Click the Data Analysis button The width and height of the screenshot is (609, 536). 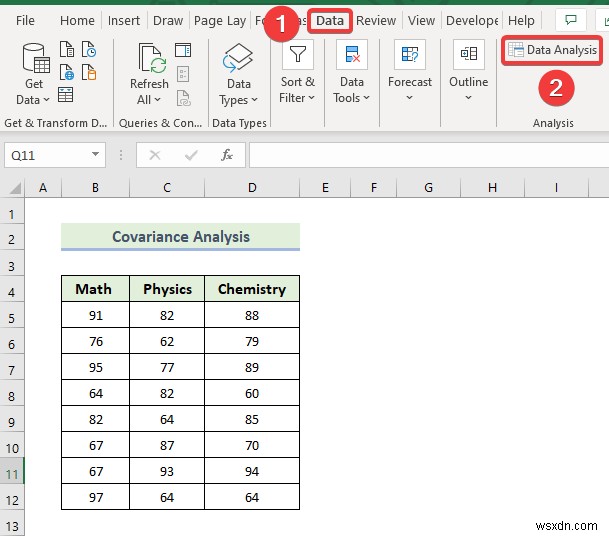pyautogui.click(x=552, y=50)
